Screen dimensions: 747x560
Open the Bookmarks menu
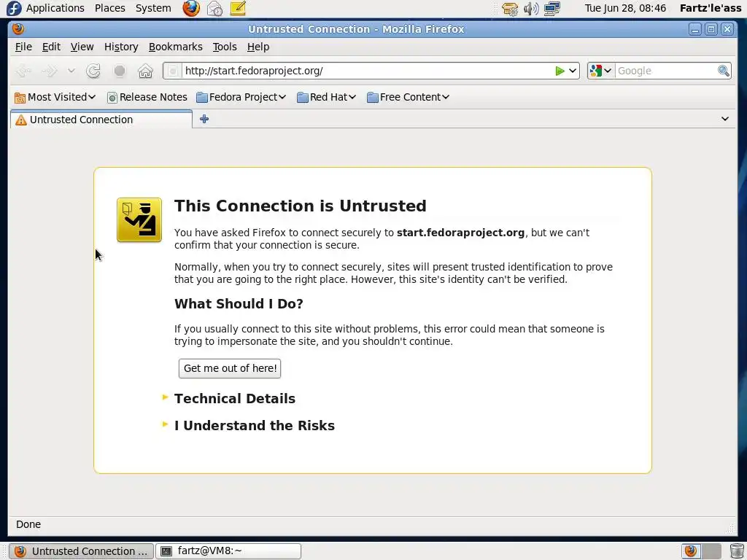pyautogui.click(x=175, y=47)
